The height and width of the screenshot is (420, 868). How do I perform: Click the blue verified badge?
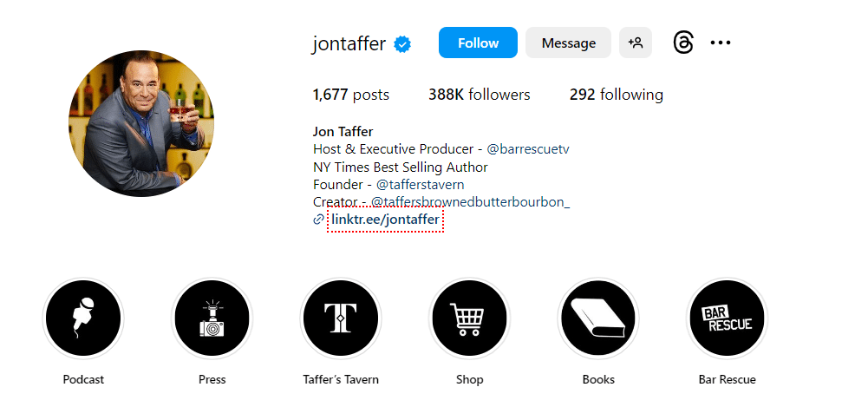(402, 44)
